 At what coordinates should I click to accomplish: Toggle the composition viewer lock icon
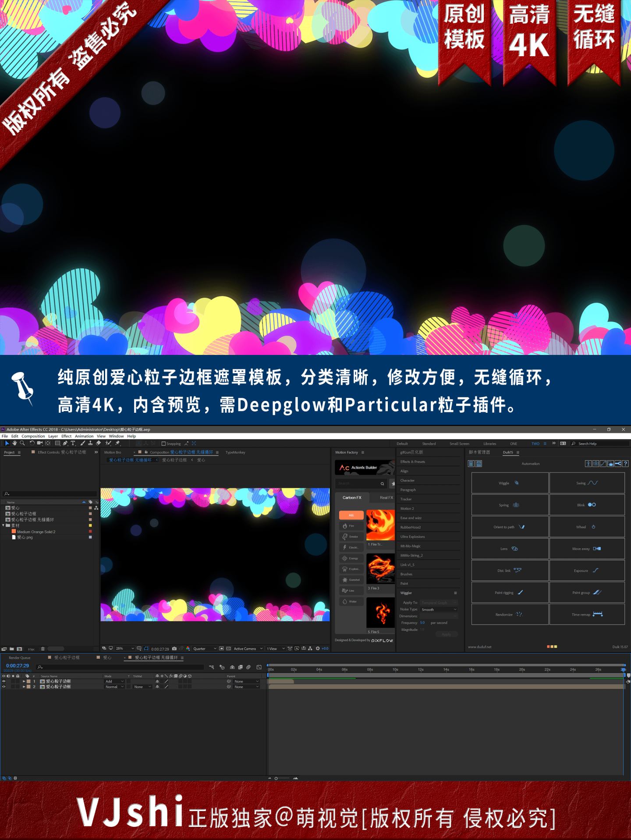(146, 452)
